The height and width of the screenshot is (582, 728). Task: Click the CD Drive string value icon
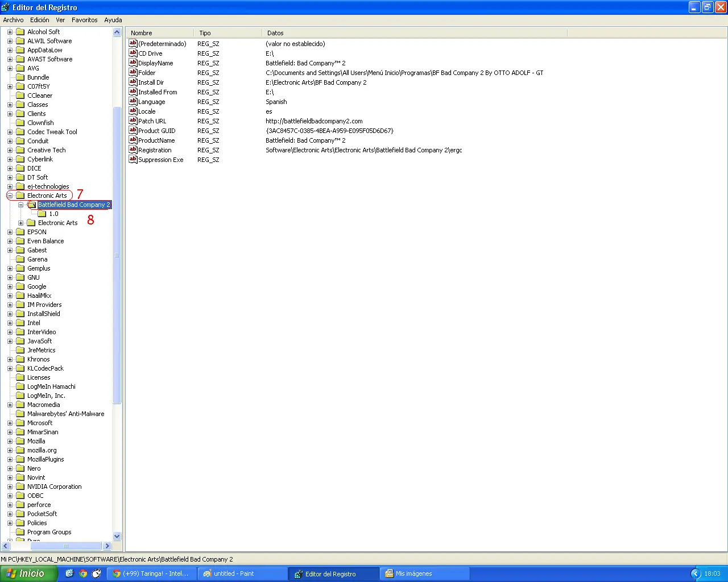[133, 53]
